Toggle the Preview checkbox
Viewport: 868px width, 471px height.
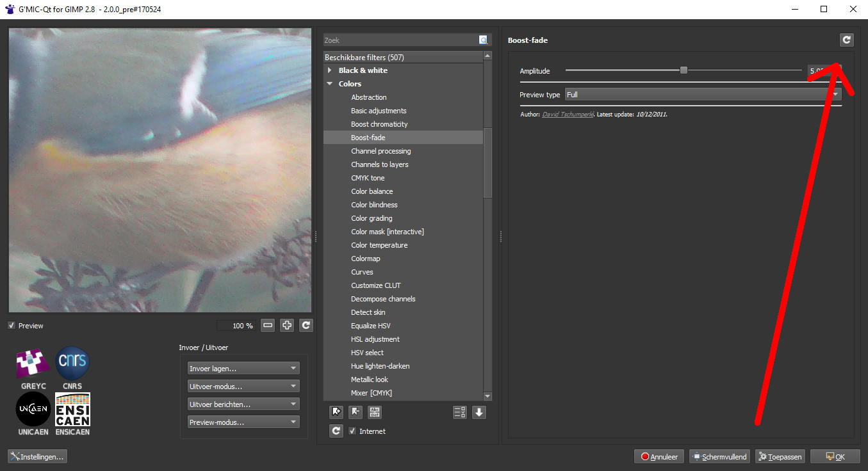(12, 326)
